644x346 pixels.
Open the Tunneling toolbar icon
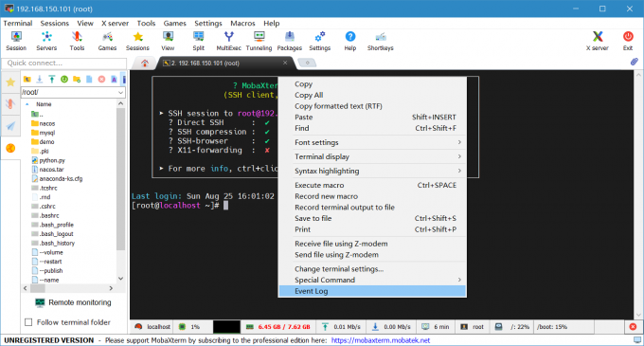coord(259,41)
